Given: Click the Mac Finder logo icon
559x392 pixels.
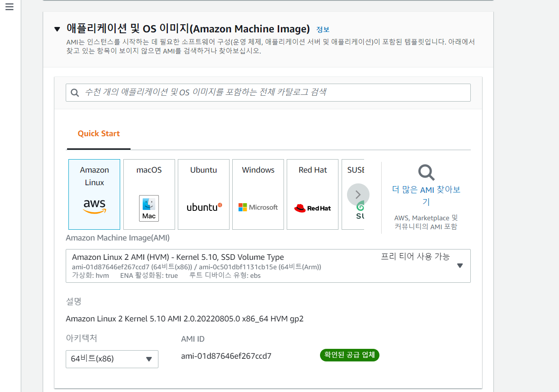Looking at the screenshot, I should click(x=149, y=208).
